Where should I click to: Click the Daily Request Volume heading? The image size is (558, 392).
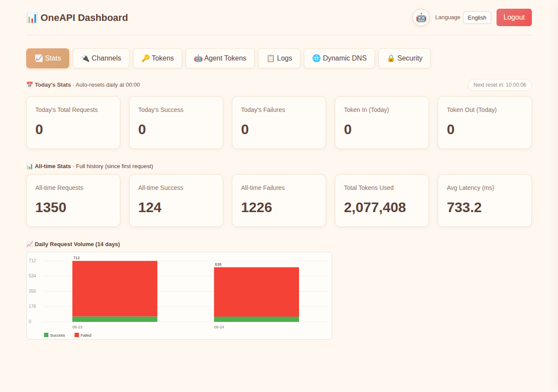(x=73, y=244)
